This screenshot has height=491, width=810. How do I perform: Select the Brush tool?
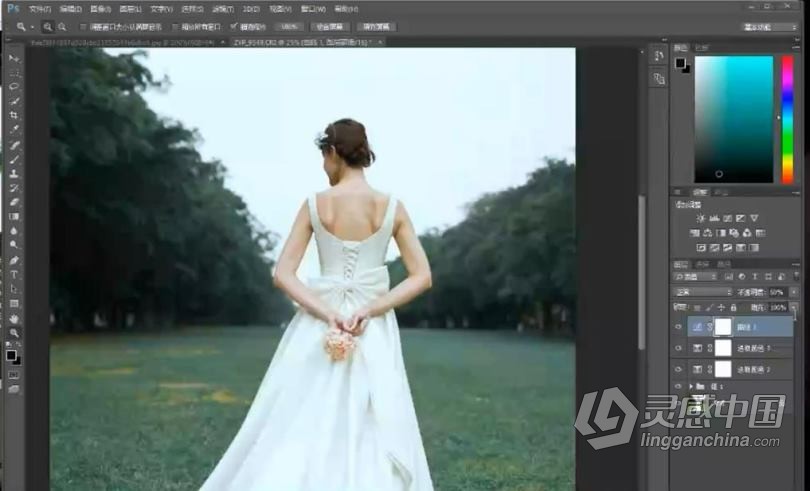point(14,159)
